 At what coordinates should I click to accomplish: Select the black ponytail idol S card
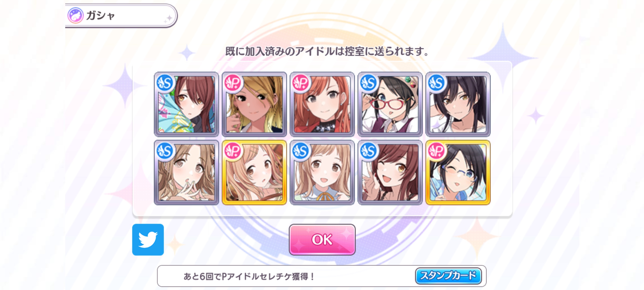pos(458,104)
